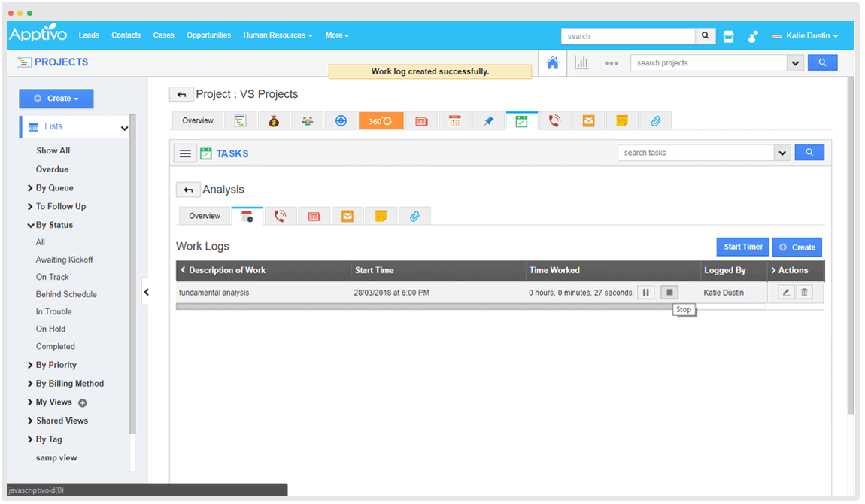Open the Create dropdown in sidebar

(x=56, y=99)
